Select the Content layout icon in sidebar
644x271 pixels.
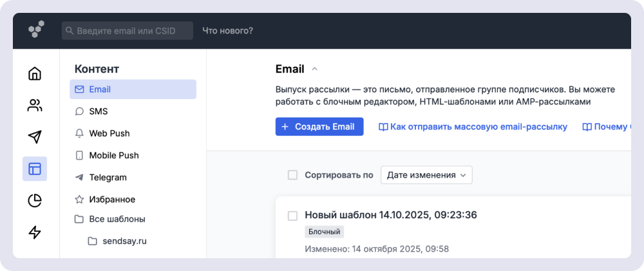pos(35,169)
